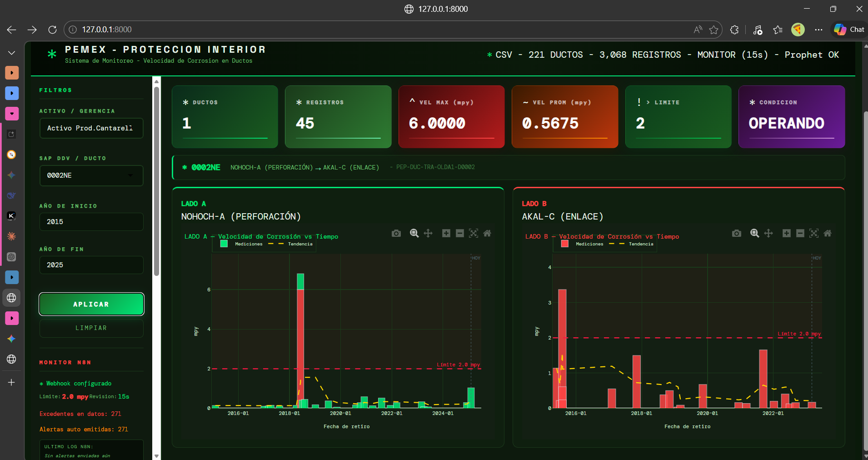Collapse the pink tab group at top
This screenshot has height=460, width=868.
[12, 114]
